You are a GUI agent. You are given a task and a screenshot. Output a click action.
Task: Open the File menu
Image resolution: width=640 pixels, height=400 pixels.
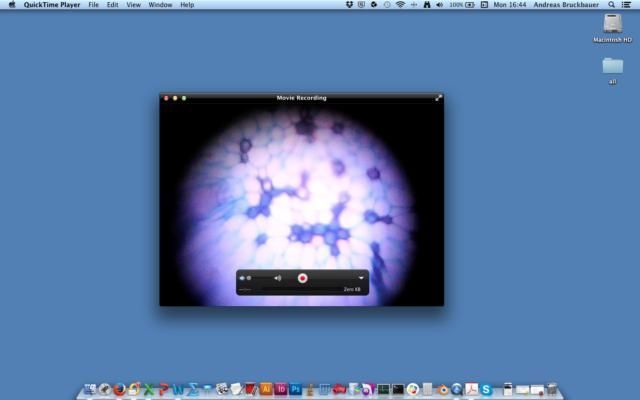[93, 5]
